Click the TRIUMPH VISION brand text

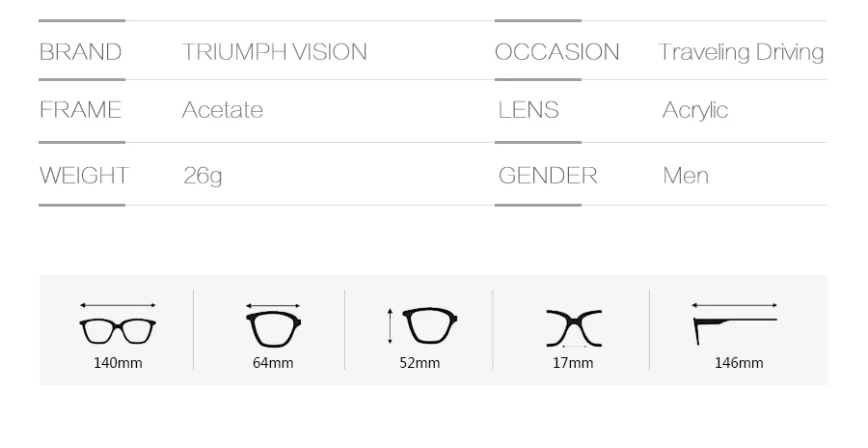[x=275, y=52]
